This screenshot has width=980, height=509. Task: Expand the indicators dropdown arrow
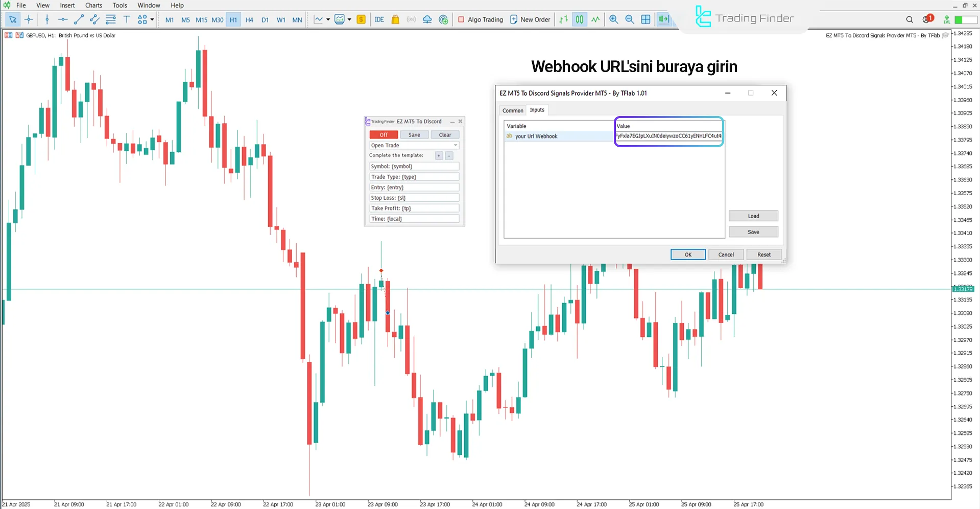[x=349, y=19]
